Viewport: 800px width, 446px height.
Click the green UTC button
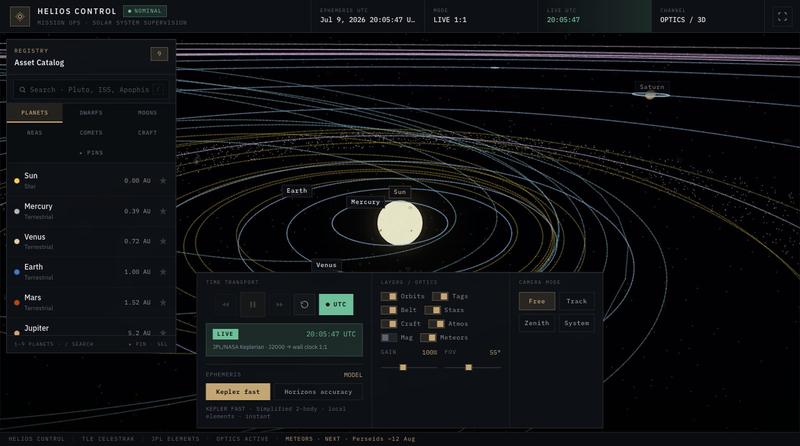336,305
